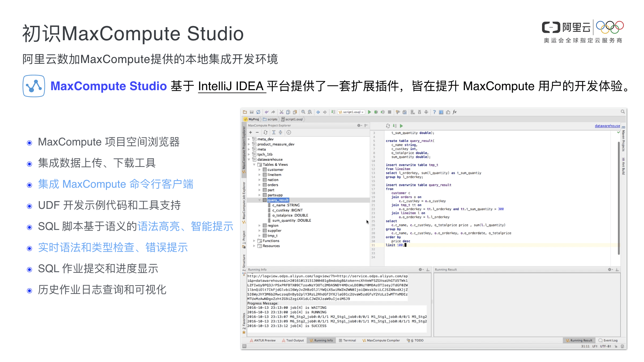This screenshot has height=362, width=644.
Task: Run SQL with editor's green play icon
Action: (x=401, y=126)
